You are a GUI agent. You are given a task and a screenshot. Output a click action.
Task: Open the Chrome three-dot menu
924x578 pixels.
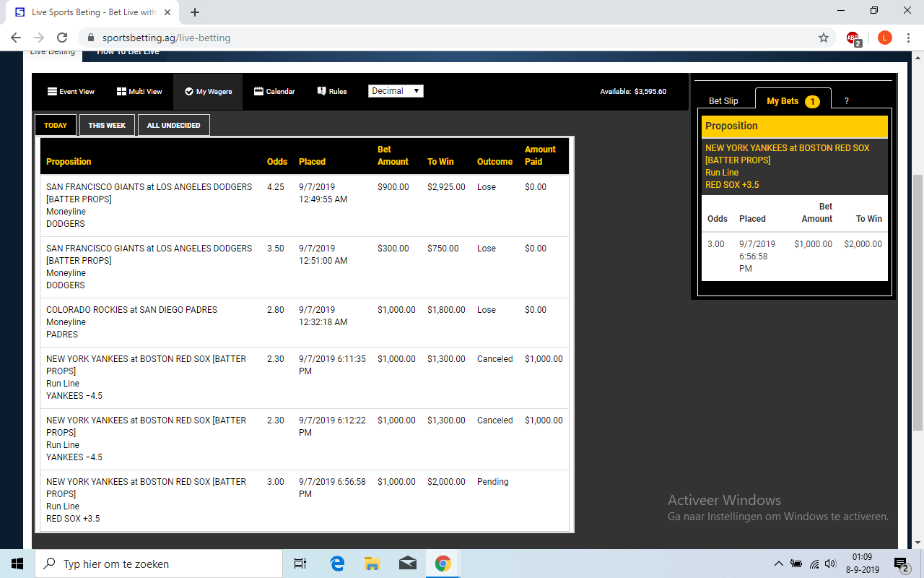[x=908, y=38]
